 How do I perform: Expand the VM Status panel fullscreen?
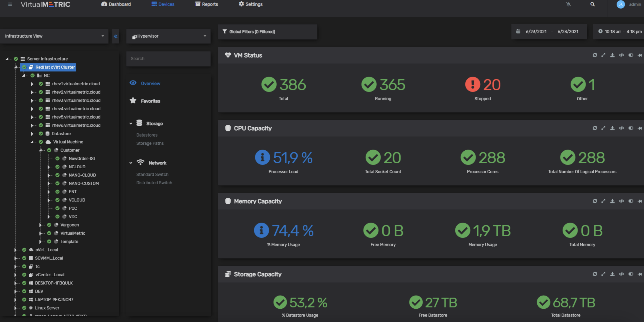pyautogui.click(x=603, y=55)
